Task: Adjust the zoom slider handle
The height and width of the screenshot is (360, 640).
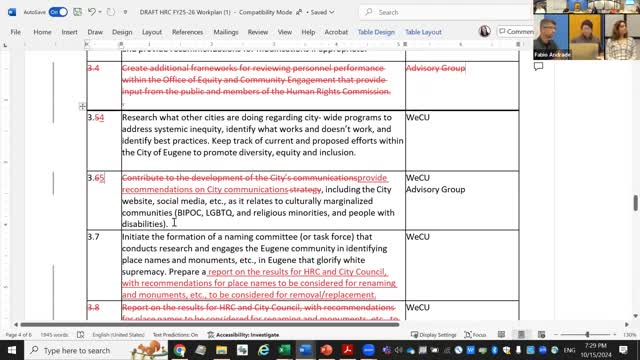Action: pyautogui.click(x=587, y=335)
